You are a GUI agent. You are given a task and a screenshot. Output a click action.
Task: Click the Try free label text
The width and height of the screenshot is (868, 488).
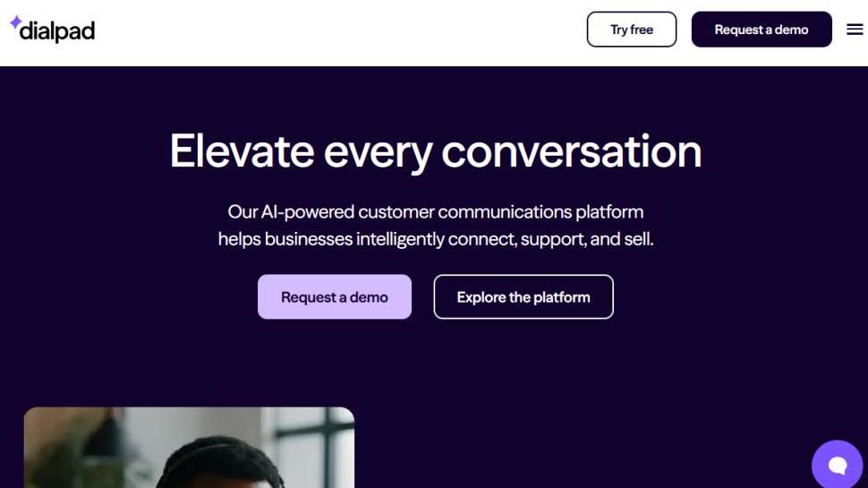pos(632,30)
